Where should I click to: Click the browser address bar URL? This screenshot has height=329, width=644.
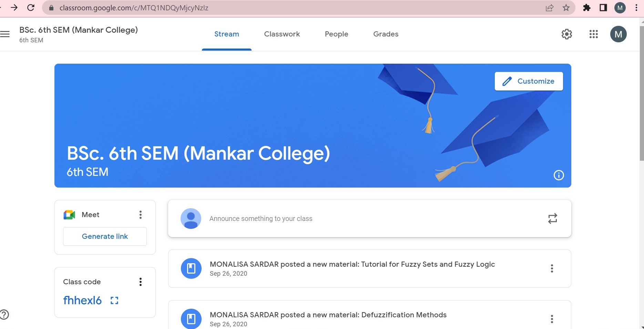click(134, 8)
